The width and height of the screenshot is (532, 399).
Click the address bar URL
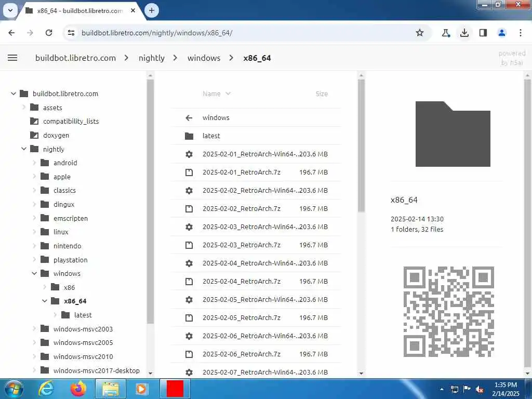[x=157, y=33]
